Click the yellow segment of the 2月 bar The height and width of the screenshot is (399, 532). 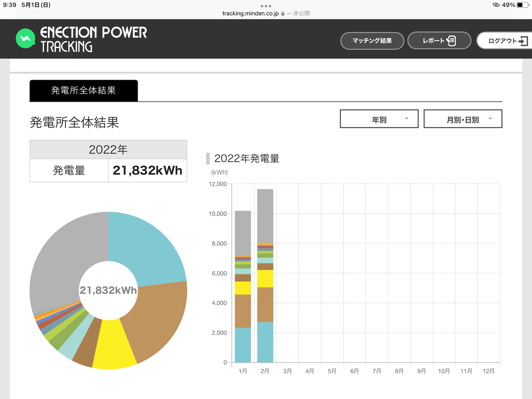click(265, 279)
